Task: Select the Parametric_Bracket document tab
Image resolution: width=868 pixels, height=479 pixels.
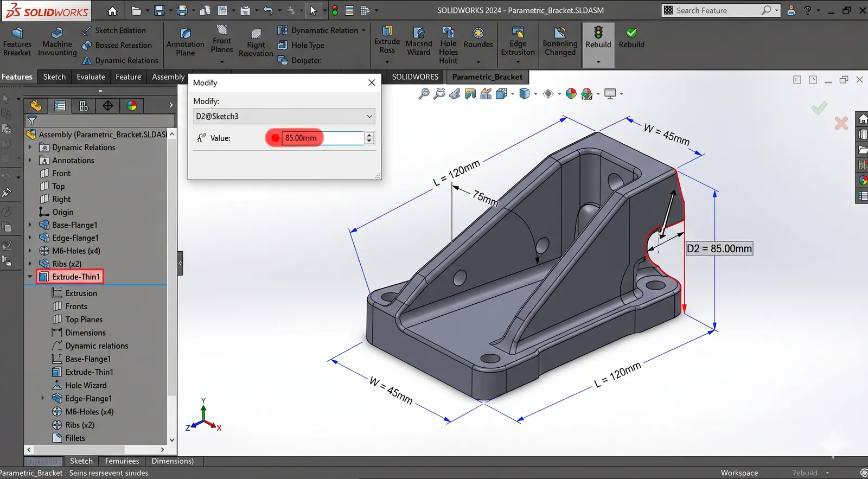Action: tap(487, 77)
